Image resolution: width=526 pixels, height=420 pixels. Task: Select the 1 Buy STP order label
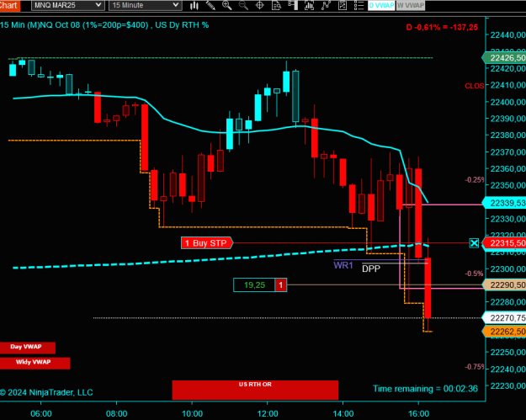pos(207,243)
